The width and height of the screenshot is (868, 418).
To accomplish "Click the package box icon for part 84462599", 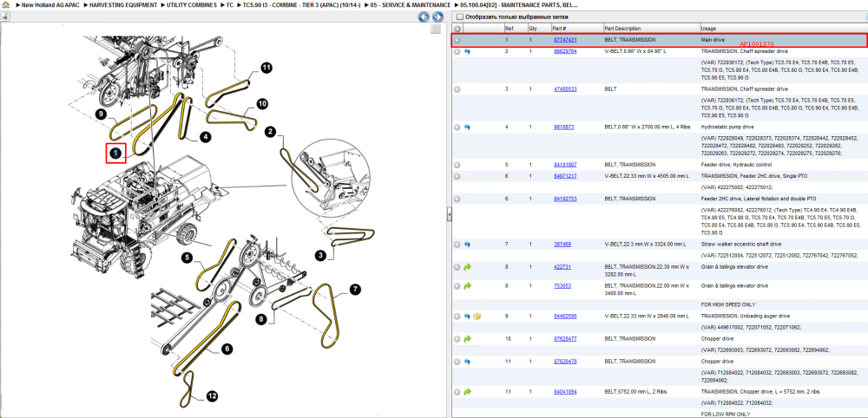I will click(x=477, y=317).
